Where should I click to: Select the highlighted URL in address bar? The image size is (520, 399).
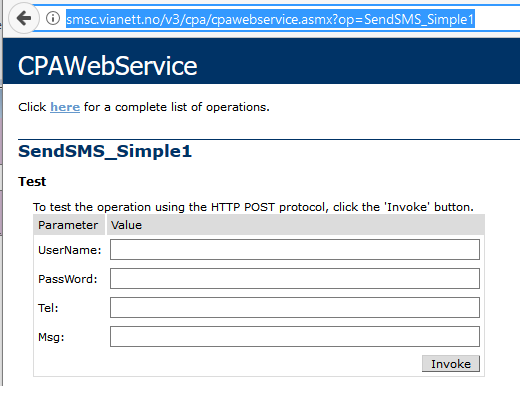[270, 19]
